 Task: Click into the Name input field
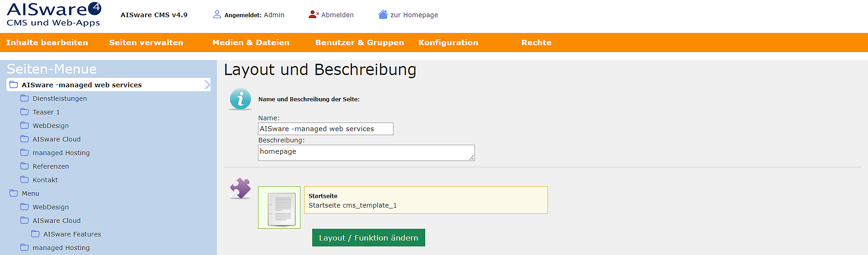[x=326, y=129]
